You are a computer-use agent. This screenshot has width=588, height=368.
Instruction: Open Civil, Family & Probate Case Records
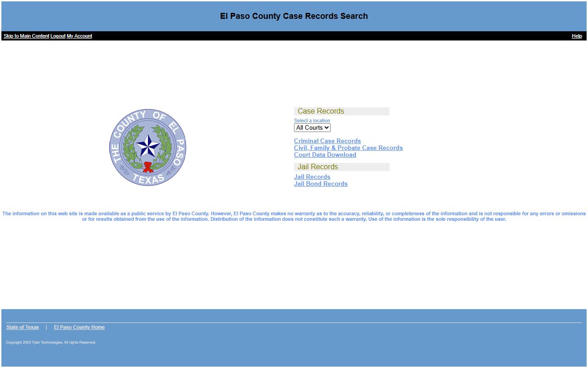click(348, 148)
